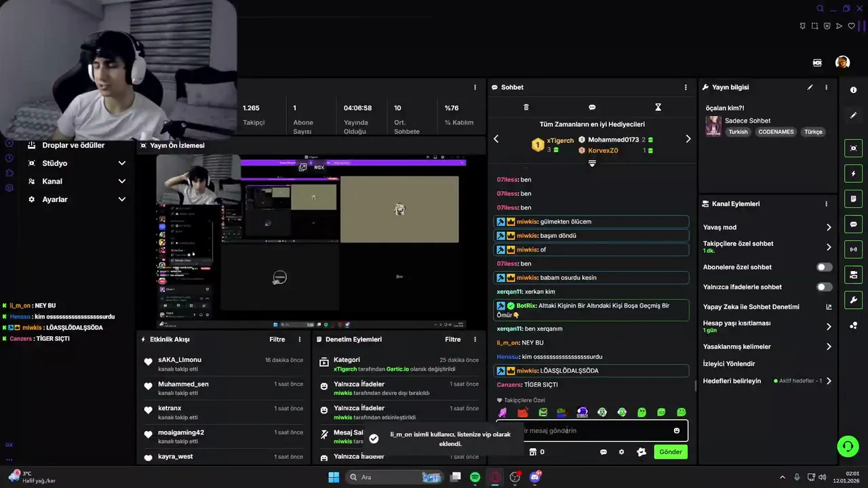Open stats bar three-dot menu

(x=475, y=87)
